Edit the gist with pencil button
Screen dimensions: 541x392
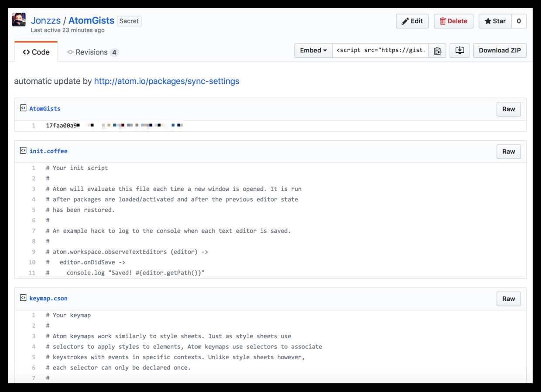coord(412,21)
